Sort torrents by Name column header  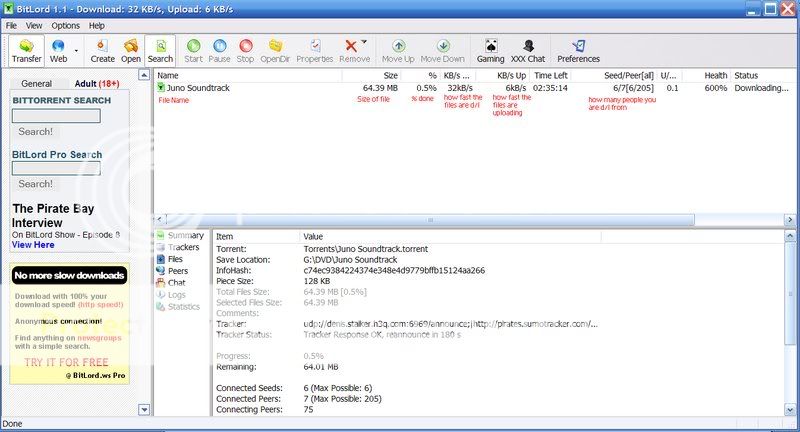[x=248, y=75]
